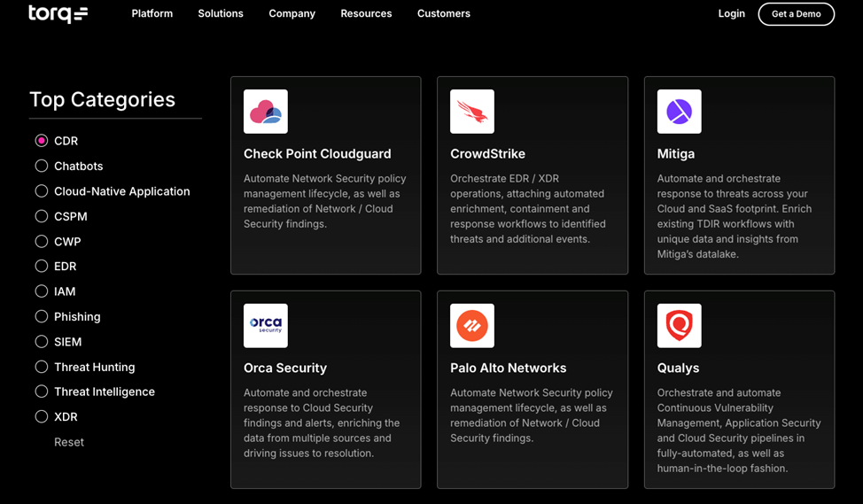Select the CSPM category radio button

tap(42, 216)
